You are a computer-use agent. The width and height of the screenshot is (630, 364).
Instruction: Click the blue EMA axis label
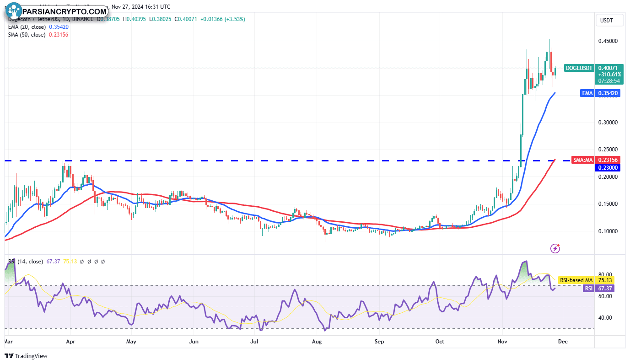pyautogui.click(x=587, y=93)
